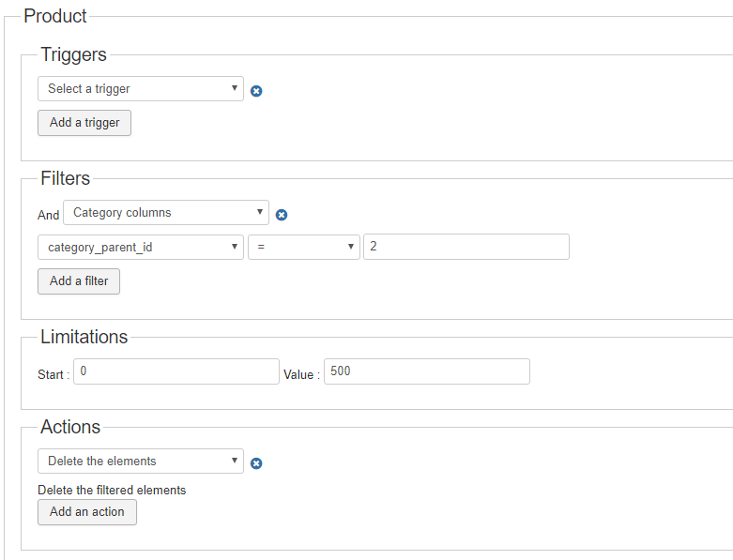Click the Actions section heading
Screen dimensions: 733x560
click(x=70, y=427)
